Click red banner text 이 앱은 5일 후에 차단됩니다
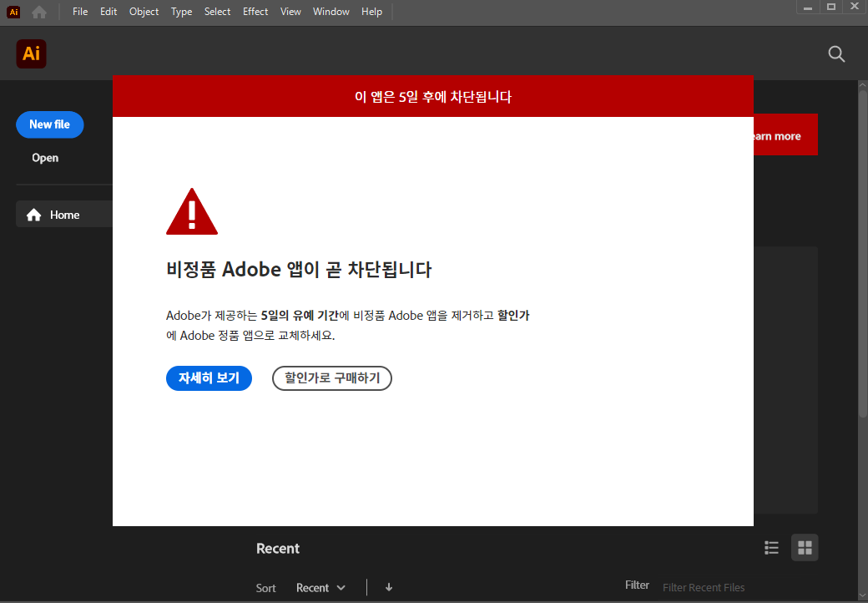This screenshot has width=868, height=603. (433, 97)
